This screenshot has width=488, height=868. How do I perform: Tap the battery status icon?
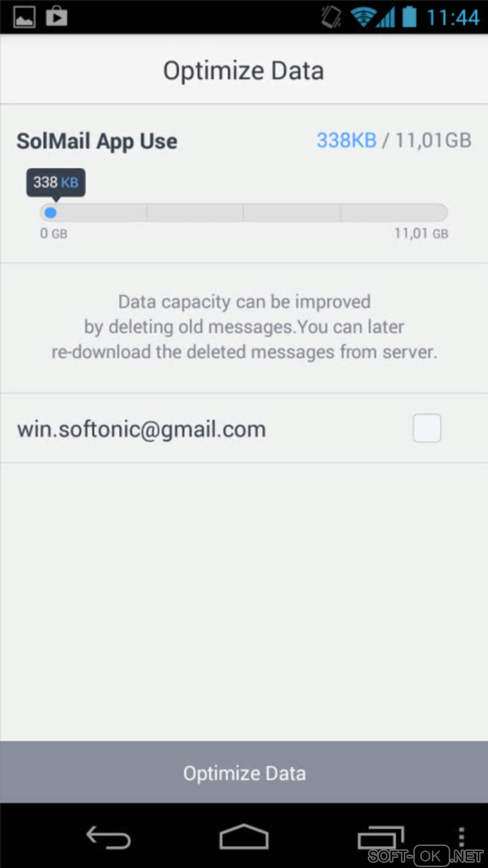pyautogui.click(x=409, y=17)
